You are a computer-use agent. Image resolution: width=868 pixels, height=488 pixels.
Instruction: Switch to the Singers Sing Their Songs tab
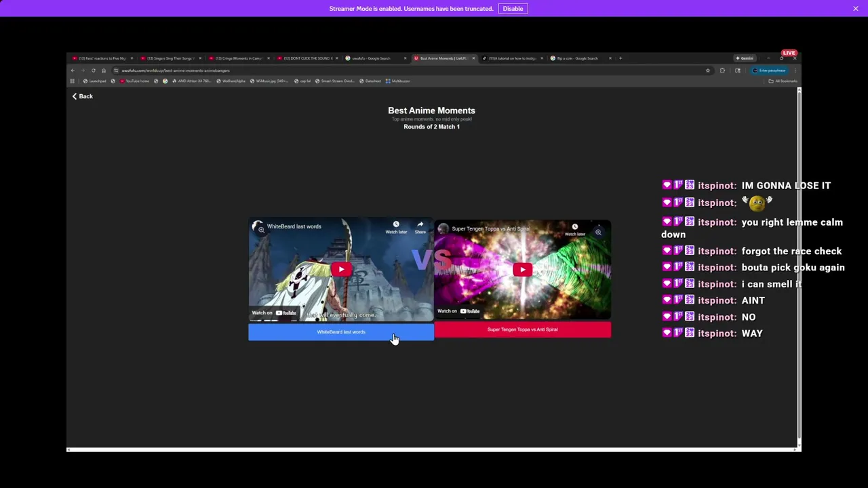pyautogui.click(x=170, y=58)
